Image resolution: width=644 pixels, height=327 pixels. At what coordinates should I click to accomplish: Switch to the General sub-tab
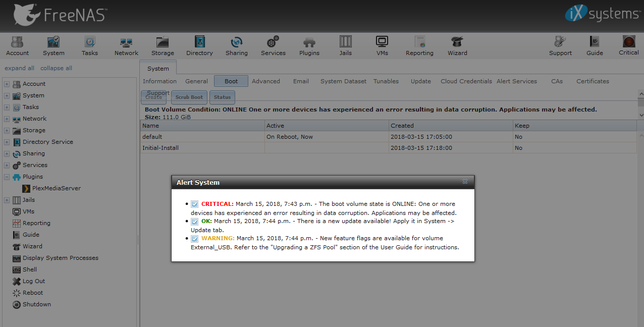coord(196,81)
